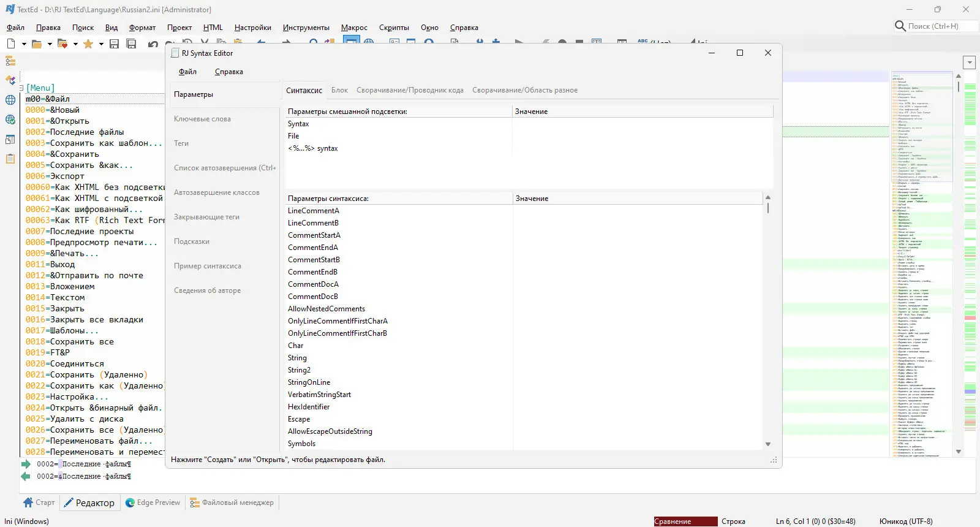Switch to the Edge Preview bottom tab
The width and height of the screenshot is (980, 527).
point(153,502)
